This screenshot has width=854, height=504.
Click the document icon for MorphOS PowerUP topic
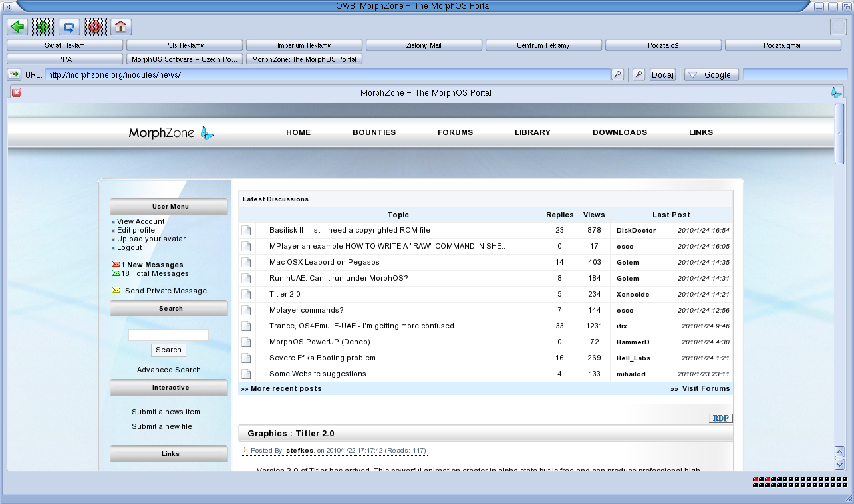coord(246,342)
